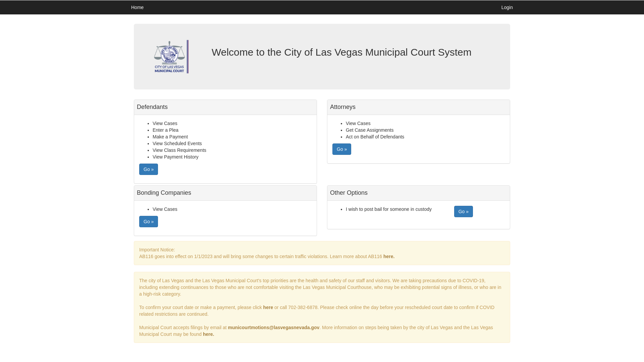Click the Defendants panel heading
The width and height of the screenshot is (644, 362).
pyautogui.click(x=152, y=107)
